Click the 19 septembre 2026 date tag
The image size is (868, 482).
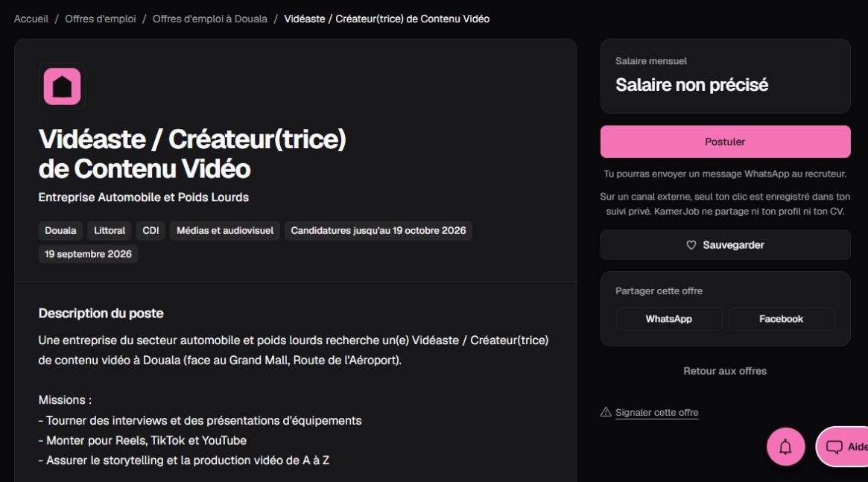(88, 254)
